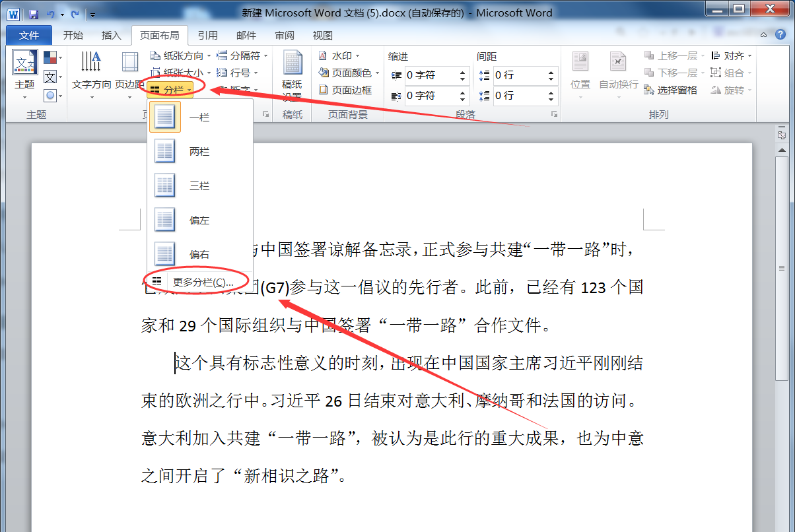Click text line starting '这个具有标志性意义的时刻'
Screen dimensions: 795x532
tap(408, 363)
